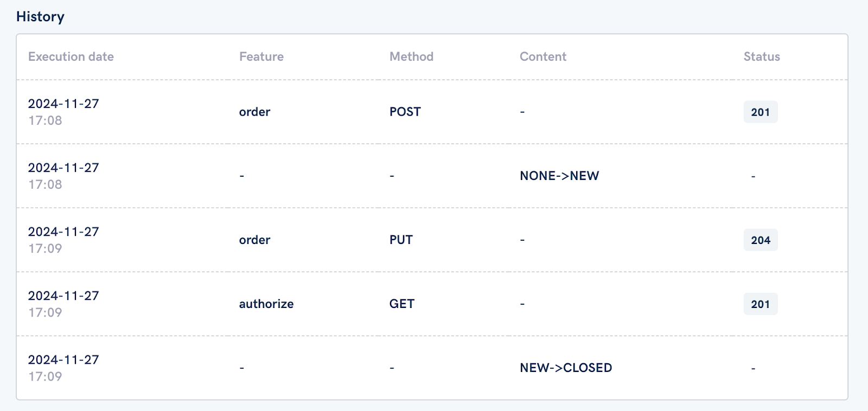Click the NEW->CLOSED content entry

pos(566,368)
